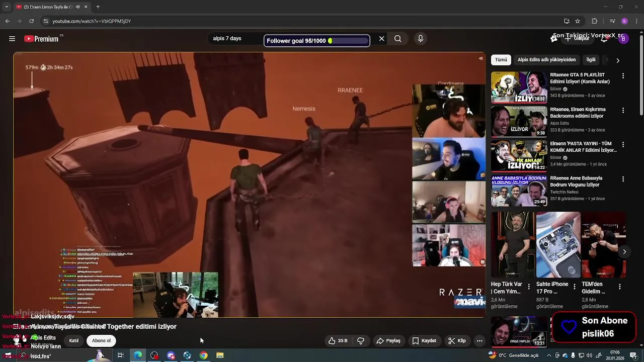Join the channel via Katıl button
Image resolution: width=644 pixels, height=362 pixels.
(74, 341)
